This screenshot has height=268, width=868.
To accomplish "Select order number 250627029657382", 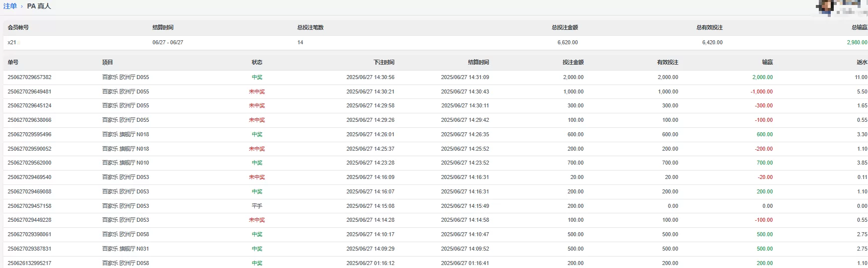I will 29,77.
